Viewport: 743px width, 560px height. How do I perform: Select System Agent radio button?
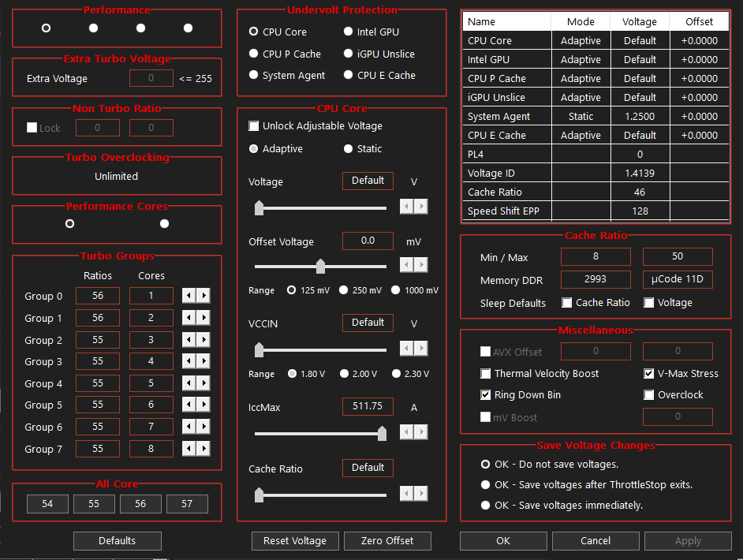[253, 75]
